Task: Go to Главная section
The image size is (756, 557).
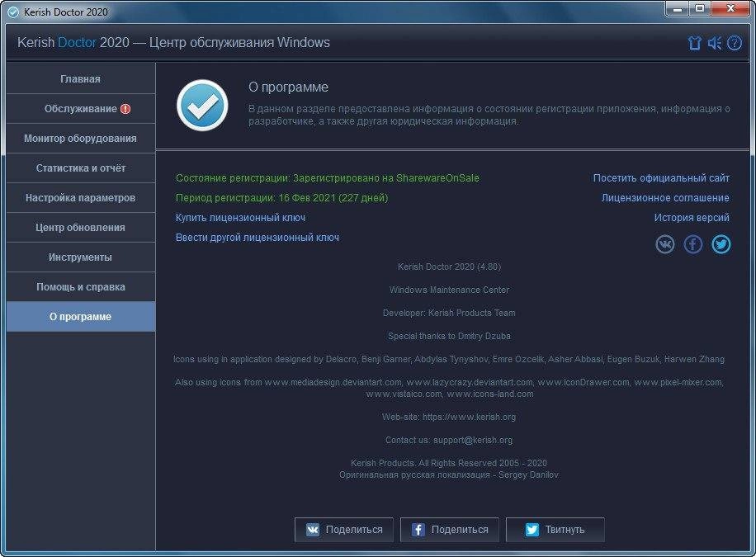Action: coord(81,78)
